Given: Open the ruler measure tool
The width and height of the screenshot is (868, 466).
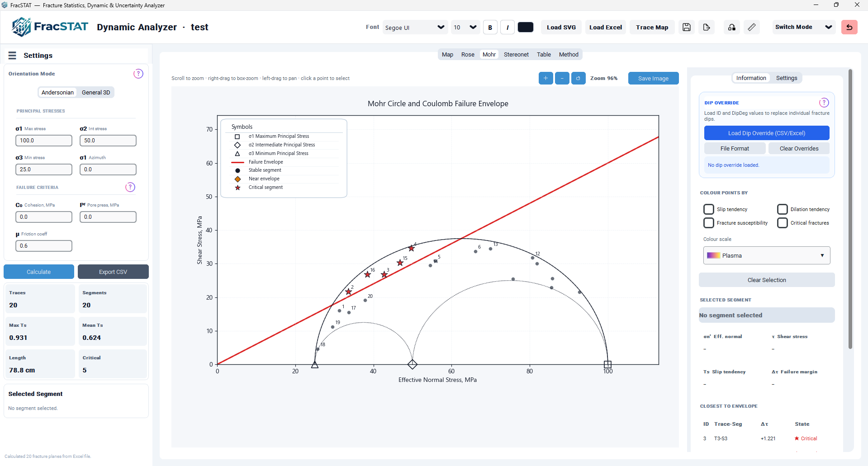Looking at the screenshot, I should point(751,27).
